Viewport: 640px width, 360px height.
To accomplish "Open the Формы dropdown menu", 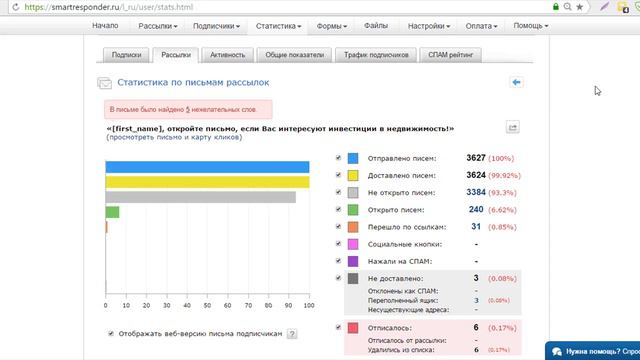I will pos(331,26).
